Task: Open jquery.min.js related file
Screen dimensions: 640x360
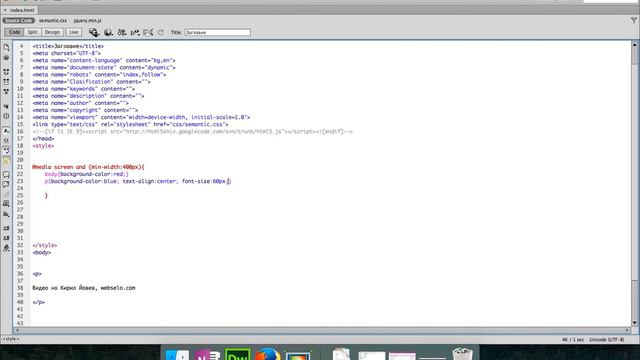Action: [87, 20]
